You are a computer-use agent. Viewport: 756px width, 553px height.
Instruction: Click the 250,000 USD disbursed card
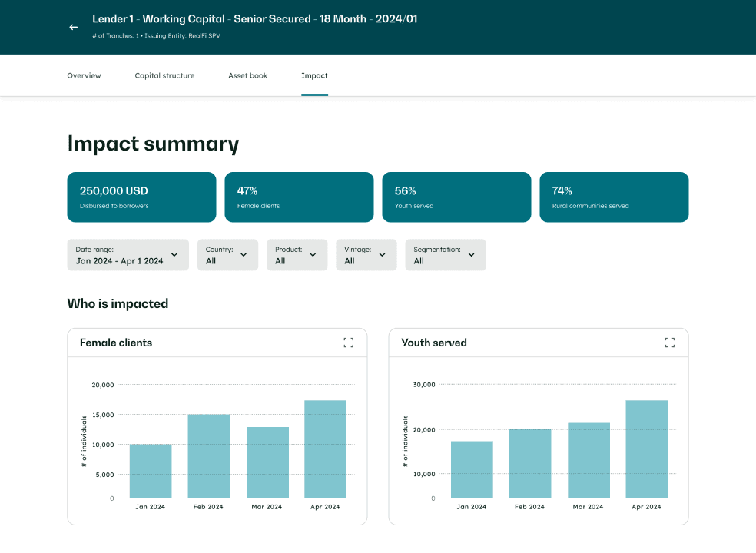pos(141,197)
